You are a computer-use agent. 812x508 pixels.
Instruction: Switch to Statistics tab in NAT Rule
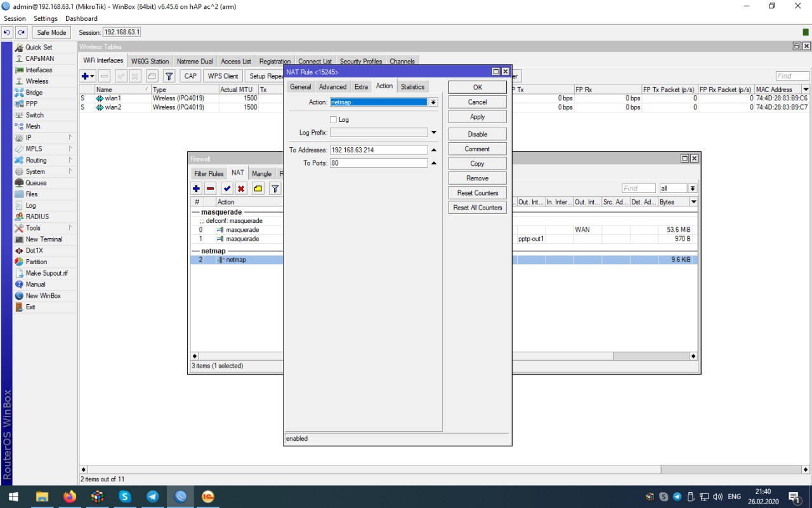point(412,87)
